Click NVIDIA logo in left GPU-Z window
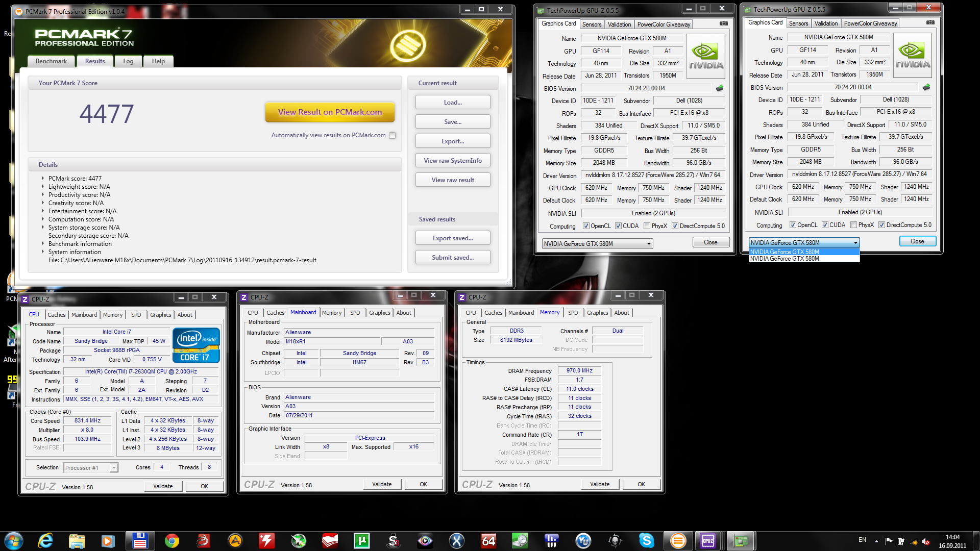This screenshot has width=980, height=551. (x=706, y=57)
